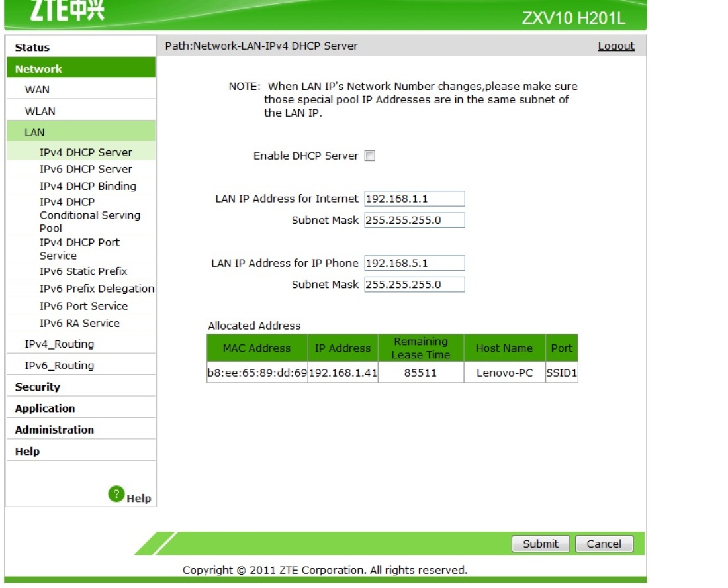This screenshot has width=728, height=588.
Task: Click the Submit button
Action: [x=540, y=544]
